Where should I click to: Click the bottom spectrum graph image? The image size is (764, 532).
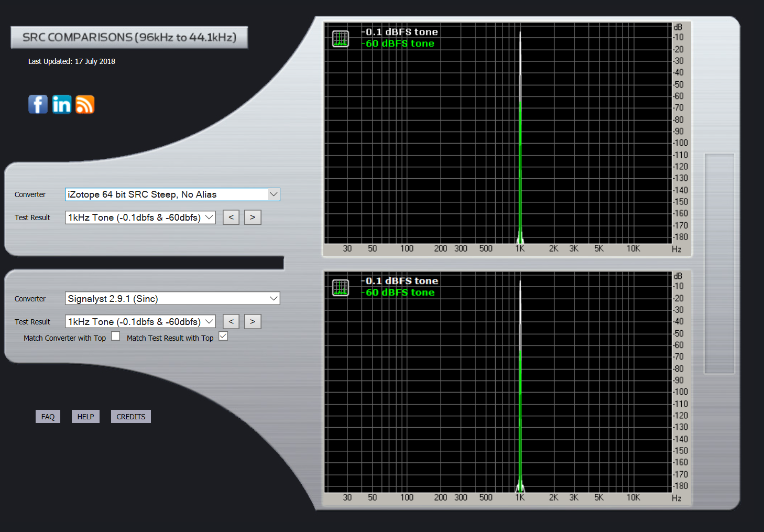[507, 388]
